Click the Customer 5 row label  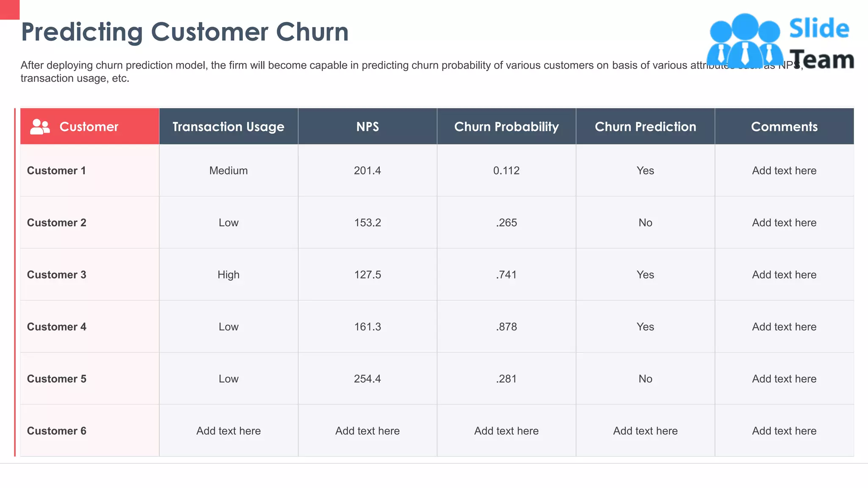[56, 379]
